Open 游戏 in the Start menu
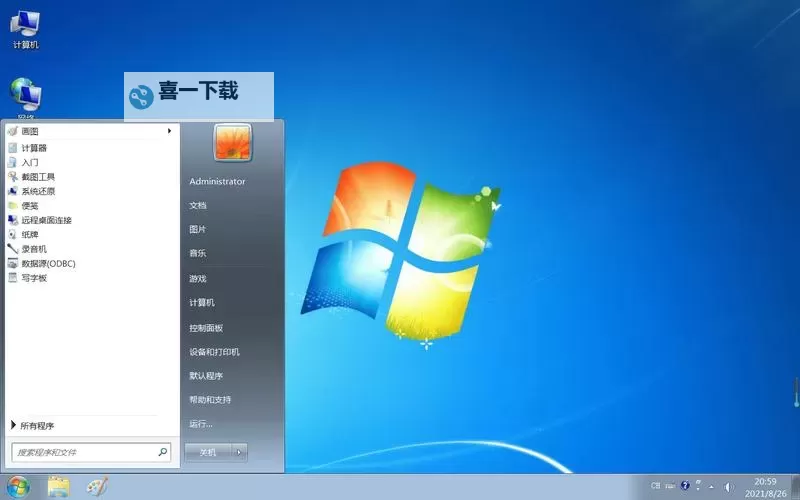 198,279
